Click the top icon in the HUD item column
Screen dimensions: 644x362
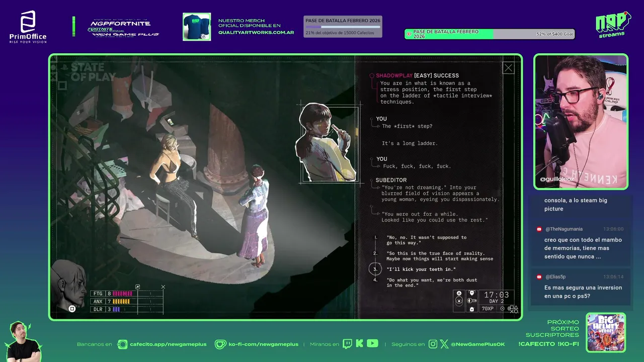click(x=471, y=293)
